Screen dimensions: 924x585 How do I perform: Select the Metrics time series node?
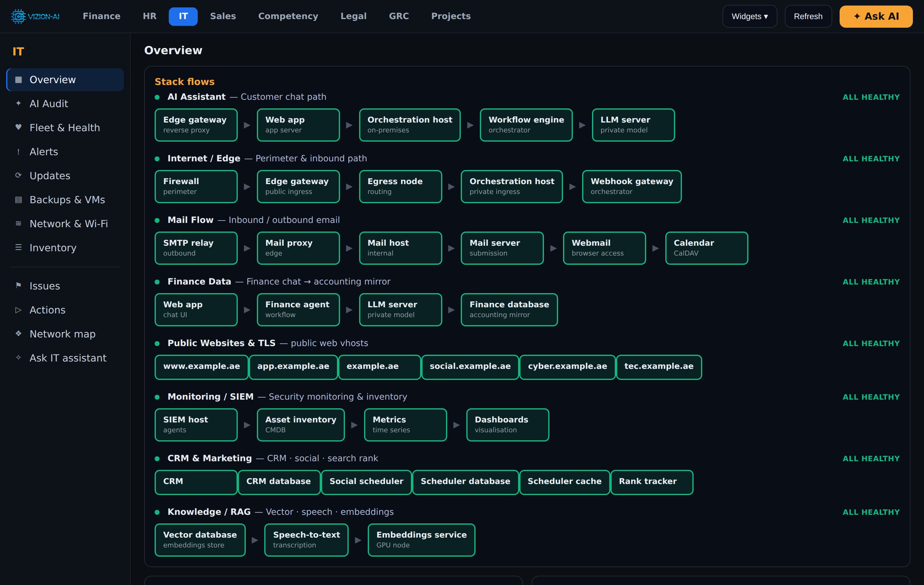[x=405, y=425]
